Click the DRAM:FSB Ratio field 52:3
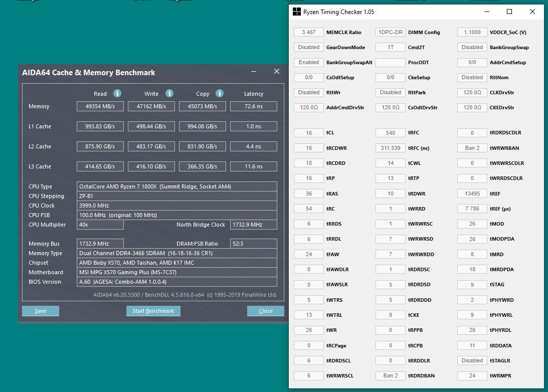The width and height of the screenshot is (548, 392). [254, 244]
